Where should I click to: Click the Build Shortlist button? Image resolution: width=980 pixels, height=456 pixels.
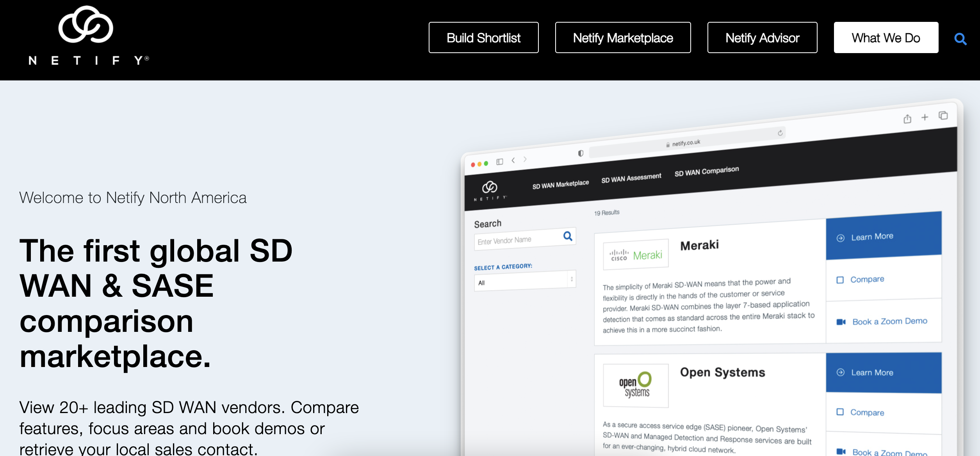pyautogui.click(x=483, y=38)
